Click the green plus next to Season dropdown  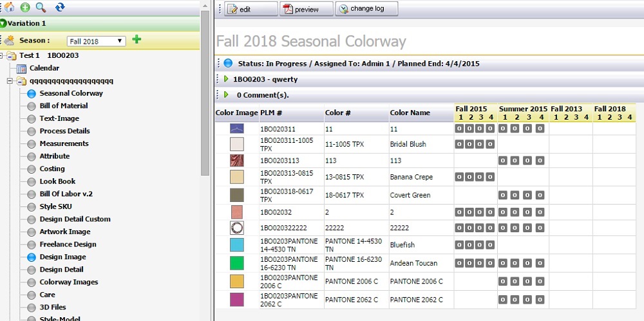pyautogui.click(x=137, y=39)
